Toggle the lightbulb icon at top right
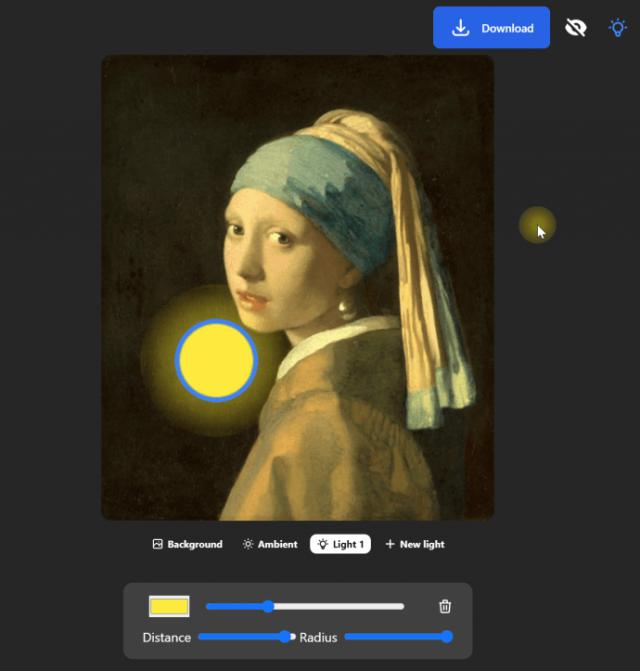Image resolution: width=640 pixels, height=671 pixels. click(617, 28)
